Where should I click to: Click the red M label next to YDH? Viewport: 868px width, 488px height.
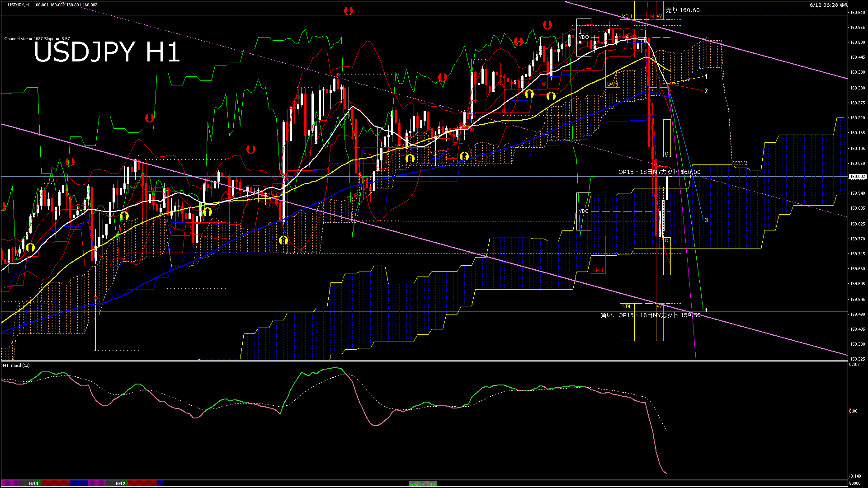(652, 16)
